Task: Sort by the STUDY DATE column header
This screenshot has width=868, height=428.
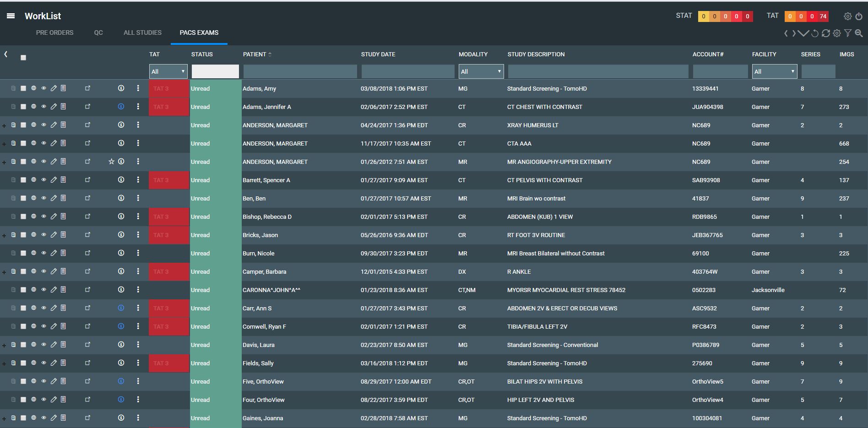Action: coord(378,54)
